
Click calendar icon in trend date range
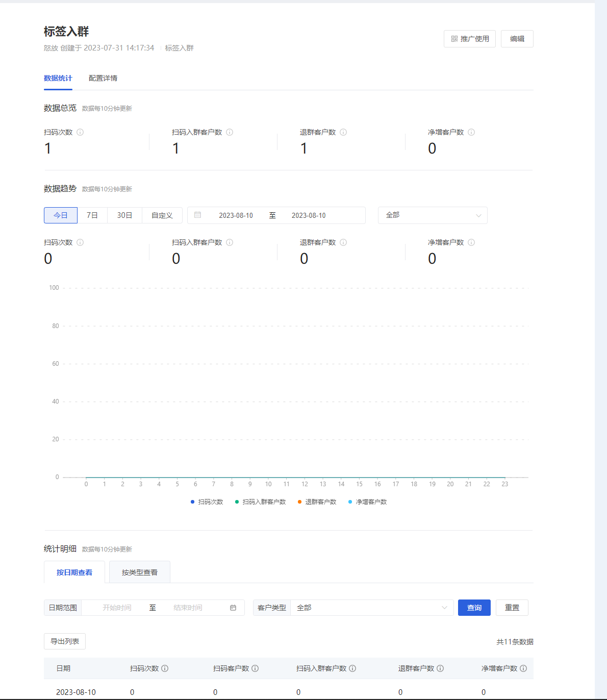[x=197, y=215]
